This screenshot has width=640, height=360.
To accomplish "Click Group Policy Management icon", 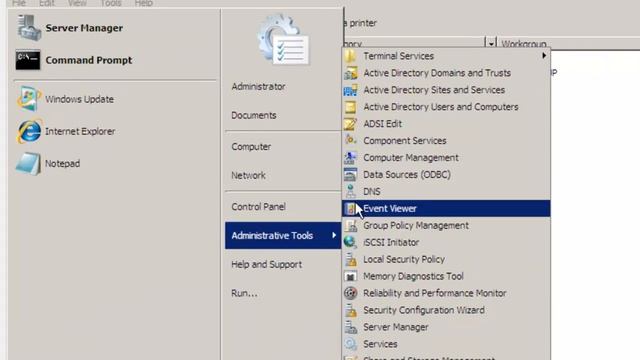I will pyautogui.click(x=350, y=225).
